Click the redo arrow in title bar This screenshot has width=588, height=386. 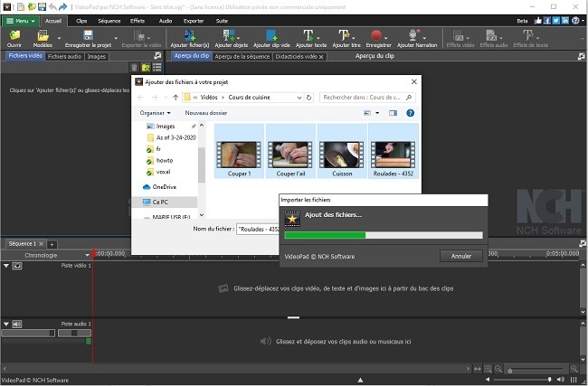[63, 6]
